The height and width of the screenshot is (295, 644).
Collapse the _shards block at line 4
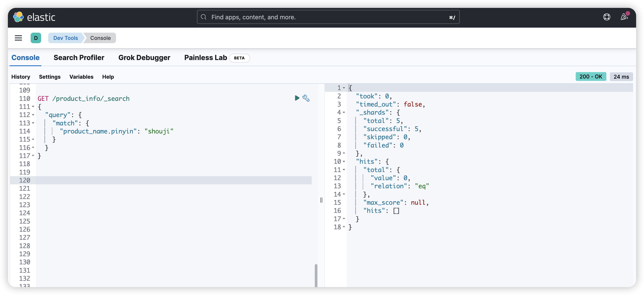tap(344, 113)
